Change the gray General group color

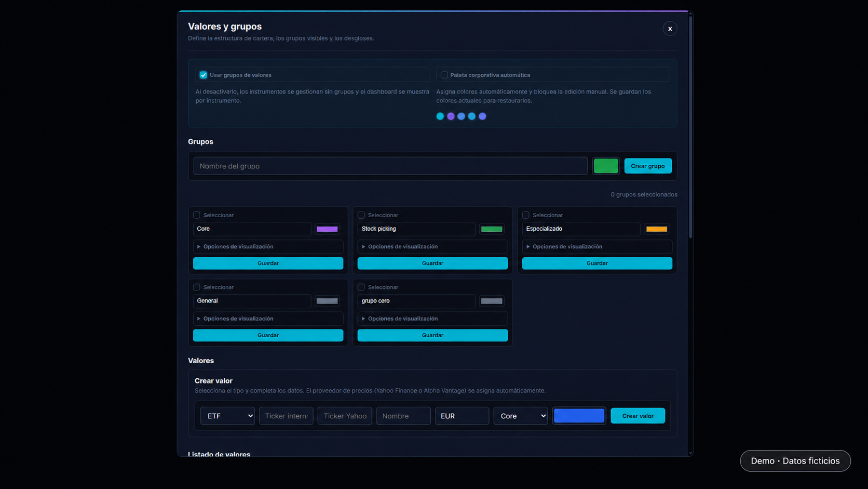[327, 301]
